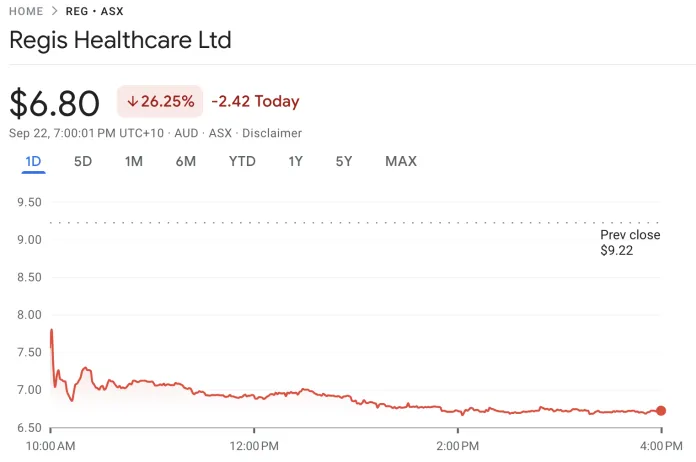The height and width of the screenshot is (462, 696).
Task: Click the Regis Healthcare Ltd title
Action: (120, 41)
